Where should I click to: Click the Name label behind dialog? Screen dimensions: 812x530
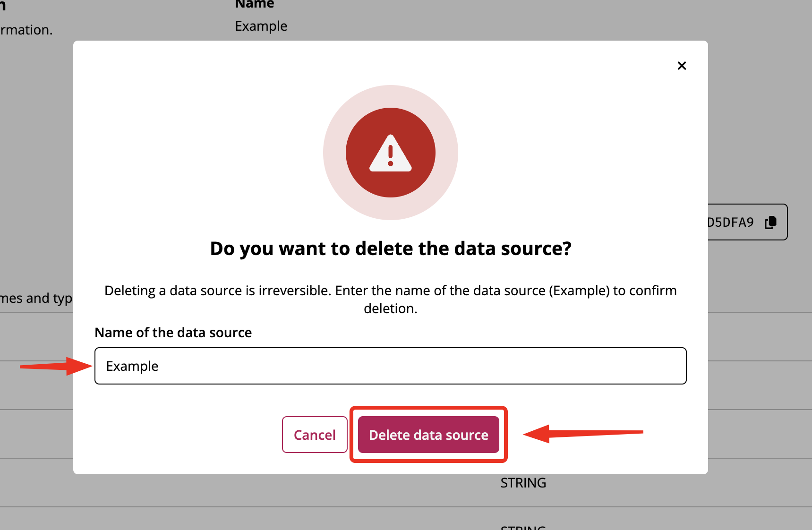click(255, 4)
